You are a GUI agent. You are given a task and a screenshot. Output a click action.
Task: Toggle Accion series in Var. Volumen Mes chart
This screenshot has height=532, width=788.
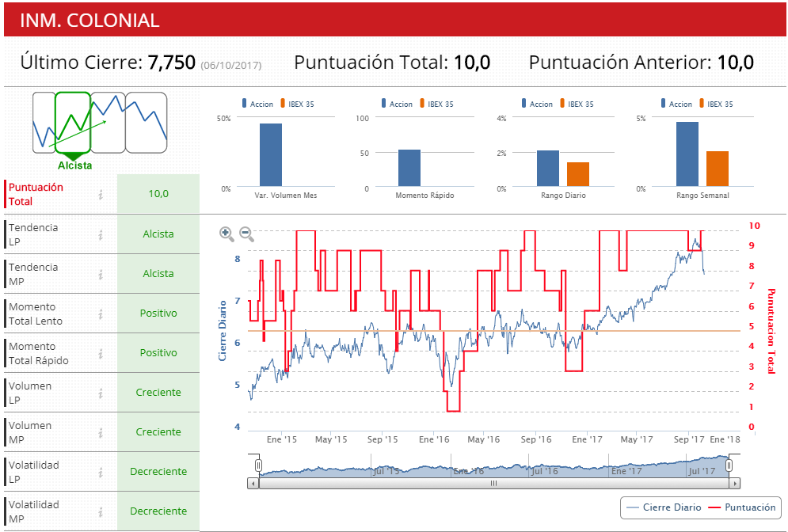(257, 104)
